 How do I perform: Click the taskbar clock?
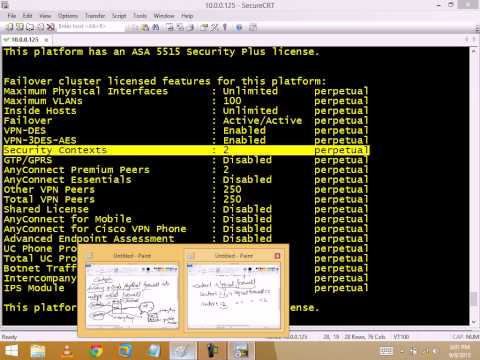tap(460, 351)
